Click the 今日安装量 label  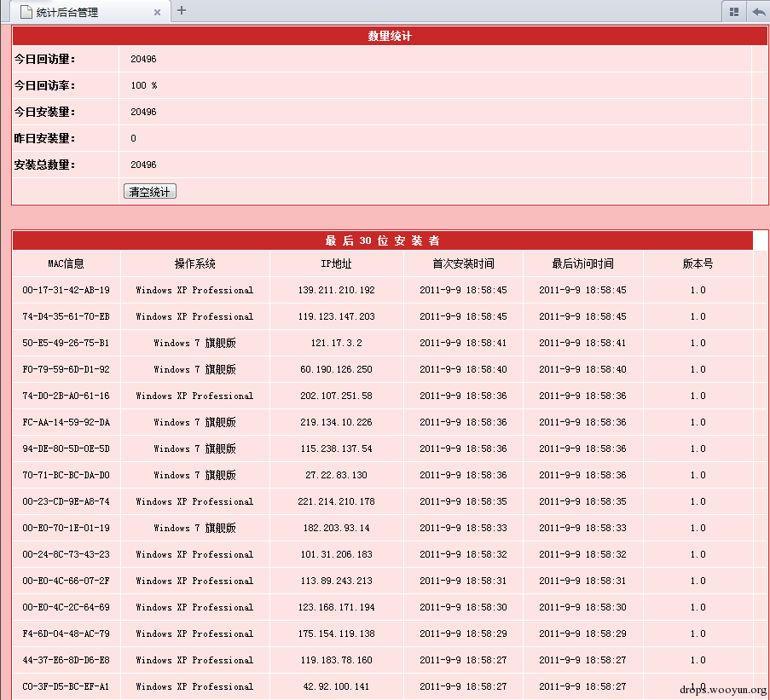point(44,112)
